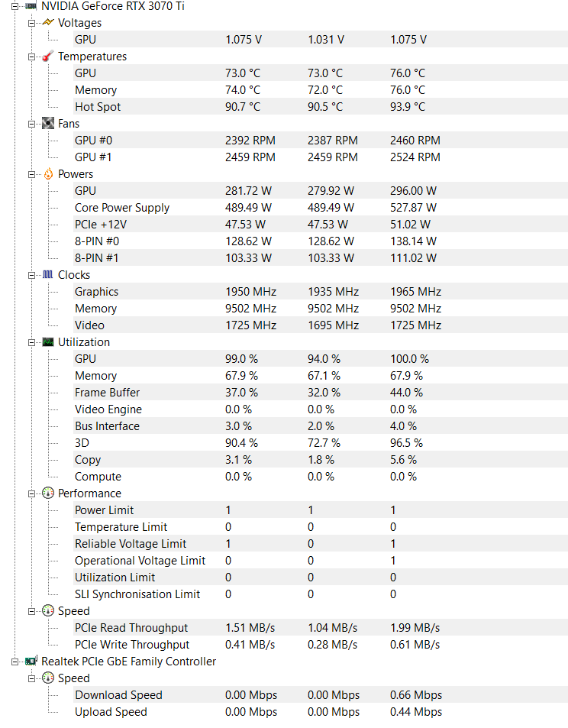
Task: Collapse the Utilization section
Action: click(x=32, y=342)
